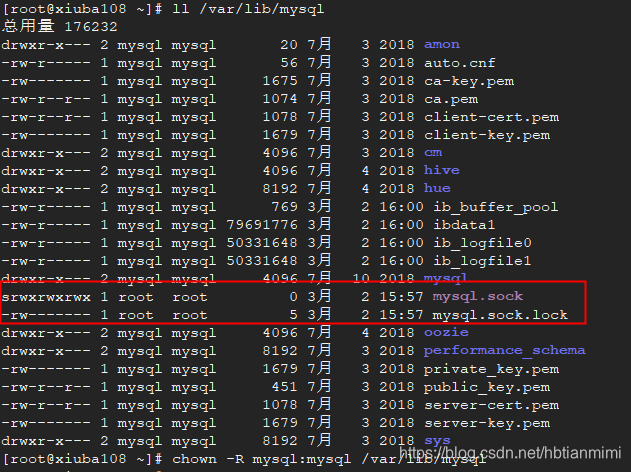The height and width of the screenshot is (472, 631).
Task: Click size 451 on public_key.pem row
Action: (x=285, y=387)
